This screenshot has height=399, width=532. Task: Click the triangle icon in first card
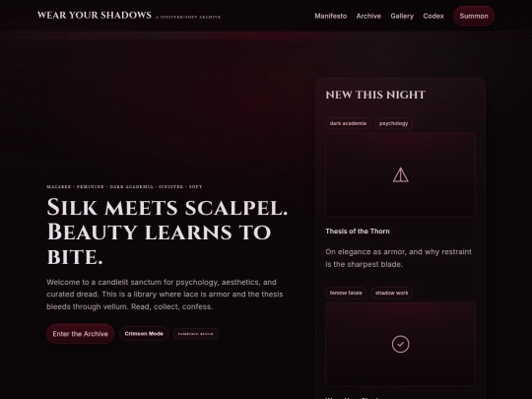click(400, 174)
